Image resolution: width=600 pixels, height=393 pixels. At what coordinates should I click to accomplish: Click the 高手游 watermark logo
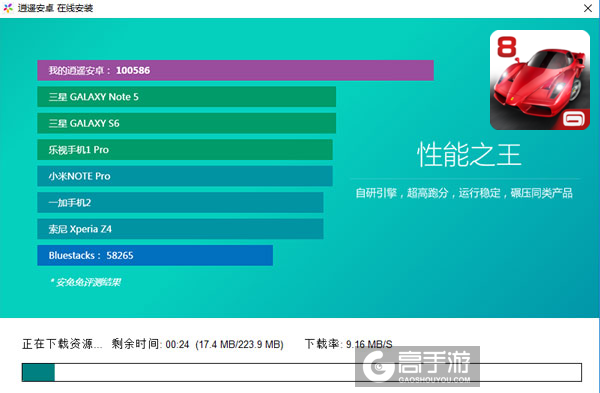[x=417, y=367]
